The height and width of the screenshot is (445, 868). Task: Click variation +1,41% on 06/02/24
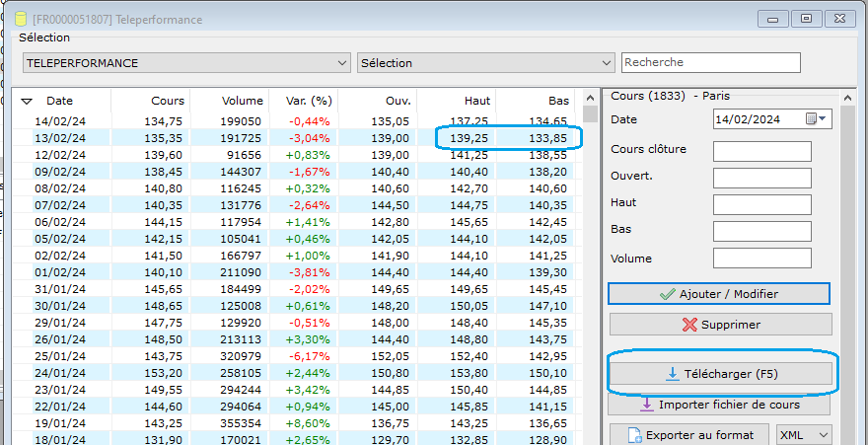[x=308, y=222]
